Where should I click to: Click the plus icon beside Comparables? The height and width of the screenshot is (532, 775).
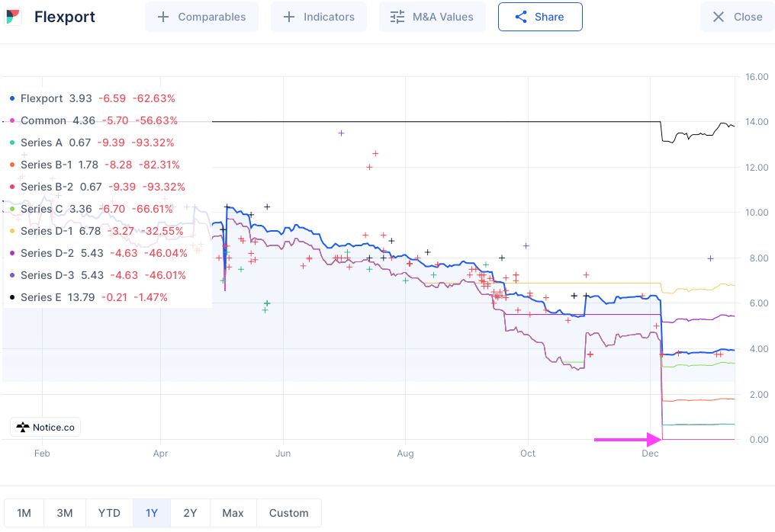163,17
